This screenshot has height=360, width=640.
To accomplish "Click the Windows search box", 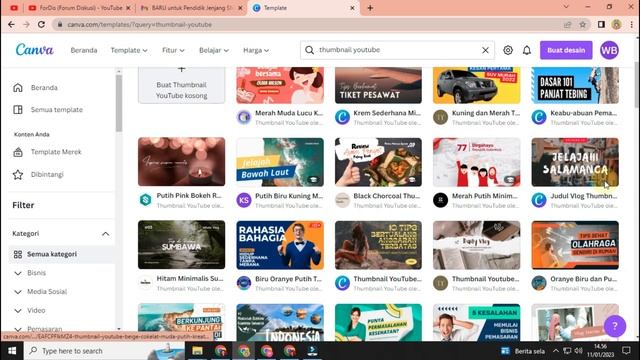I will pos(104,351).
